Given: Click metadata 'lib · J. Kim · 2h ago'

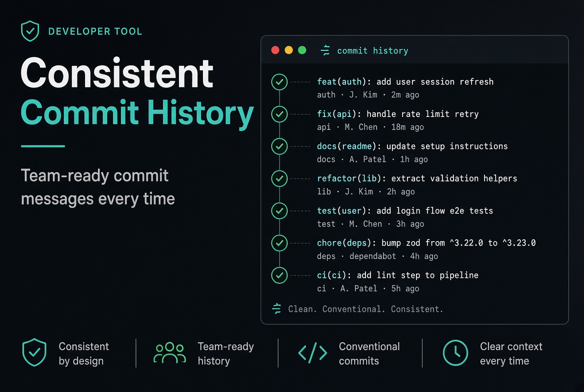Looking at the screenshot, I should point(365,191).
